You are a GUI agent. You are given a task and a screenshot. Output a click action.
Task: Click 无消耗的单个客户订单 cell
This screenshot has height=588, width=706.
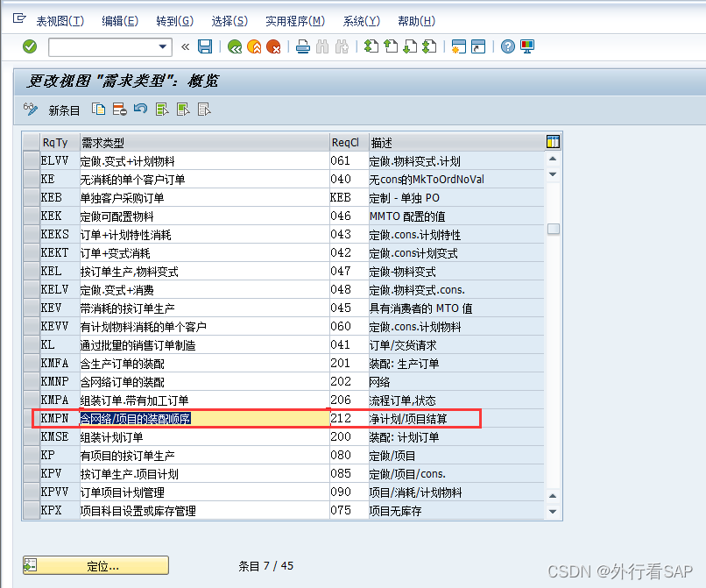click(x=204, y=180)
